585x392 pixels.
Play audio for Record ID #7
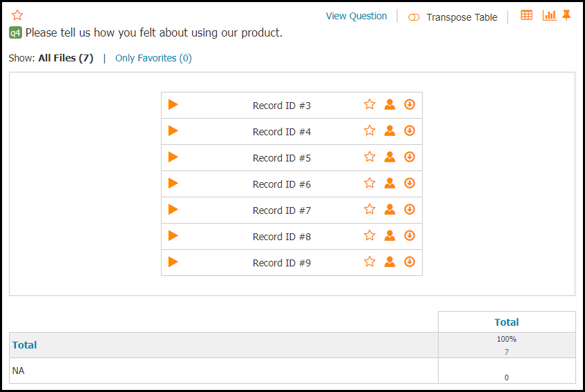point(173,209)
